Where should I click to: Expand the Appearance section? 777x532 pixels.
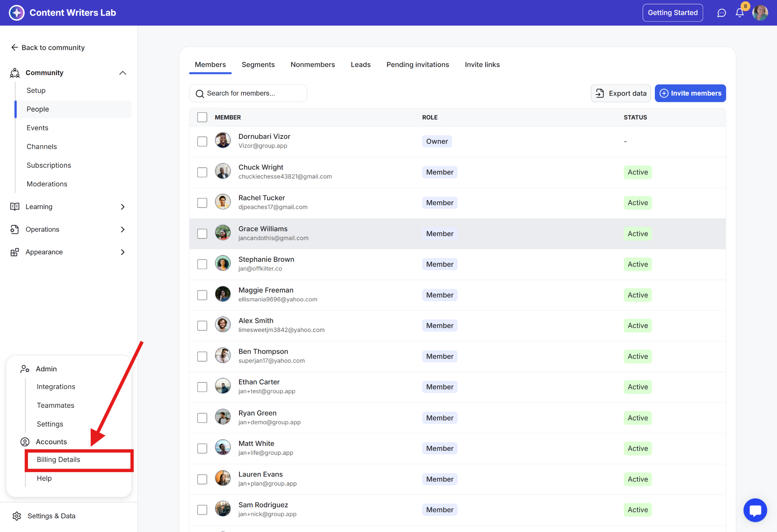(123, 252)
